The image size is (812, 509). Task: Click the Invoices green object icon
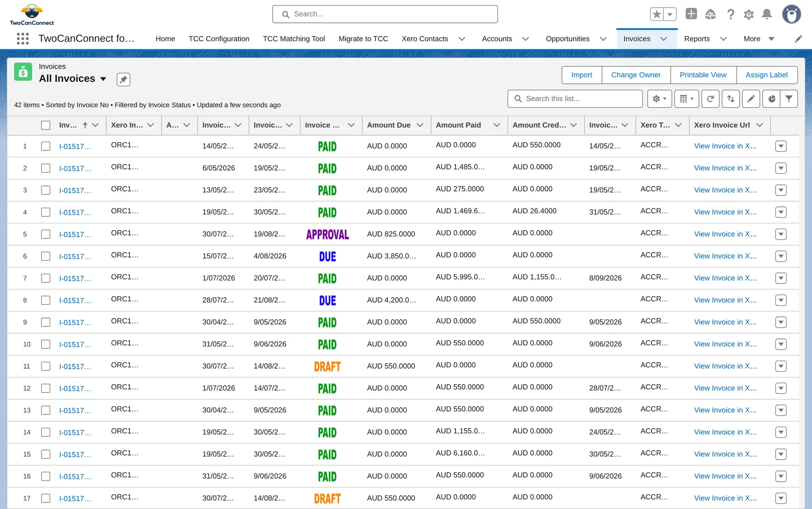[23, 72]
